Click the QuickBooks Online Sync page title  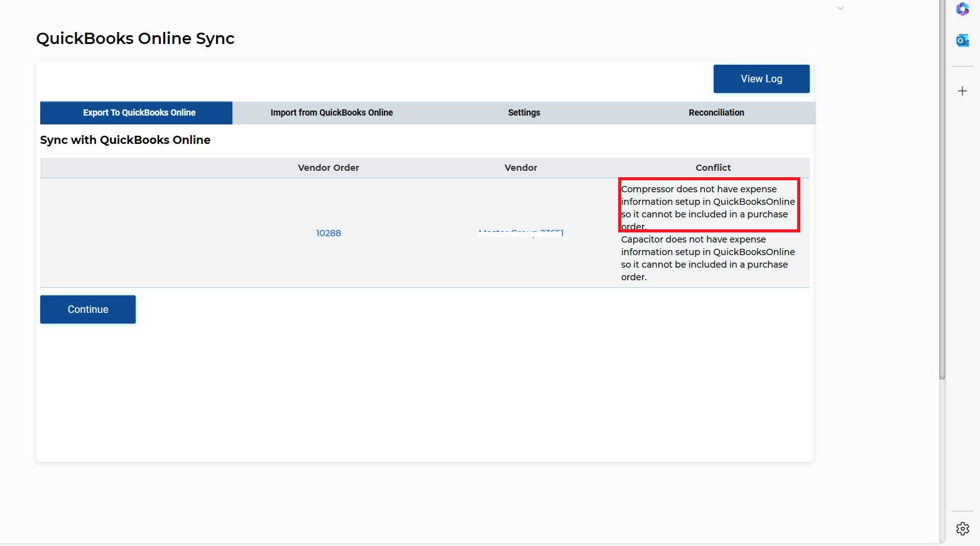tap(135, 38)
